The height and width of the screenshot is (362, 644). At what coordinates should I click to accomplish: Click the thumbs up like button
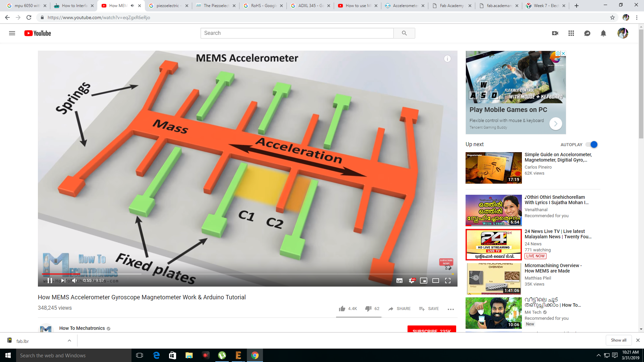342,309
